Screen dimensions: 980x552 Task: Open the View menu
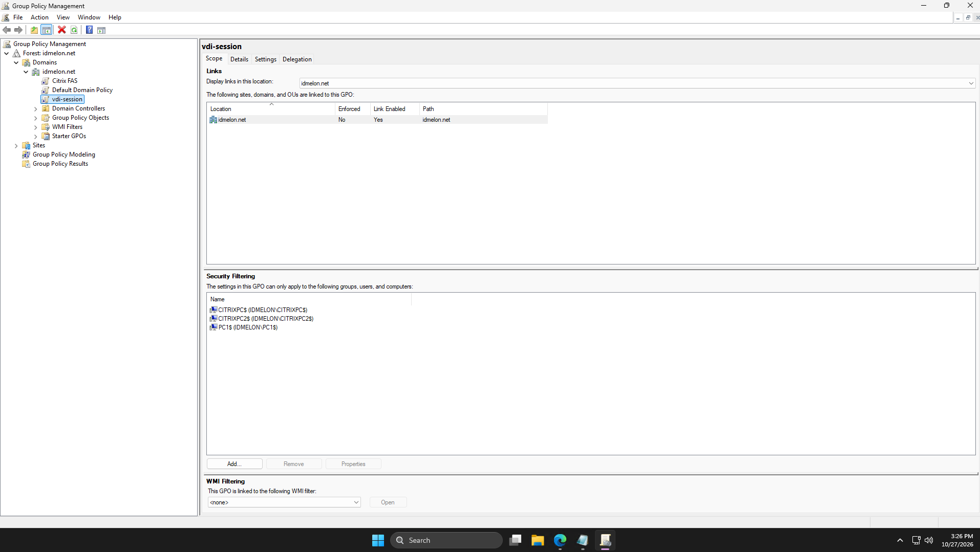(x=63, y=17)
